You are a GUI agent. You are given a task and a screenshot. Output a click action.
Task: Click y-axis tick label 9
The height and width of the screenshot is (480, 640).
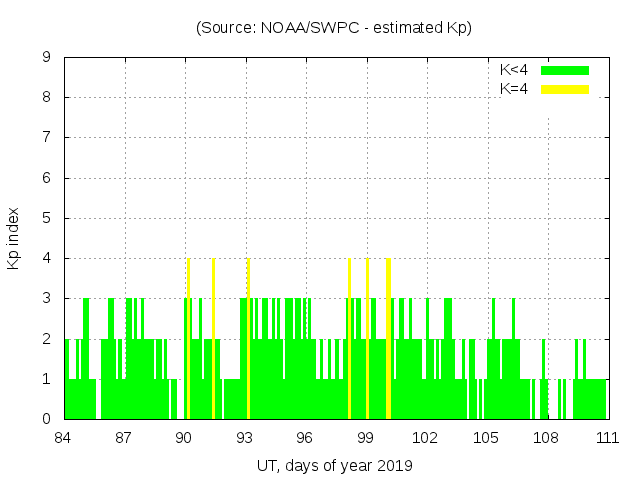[x=46, y=58]
